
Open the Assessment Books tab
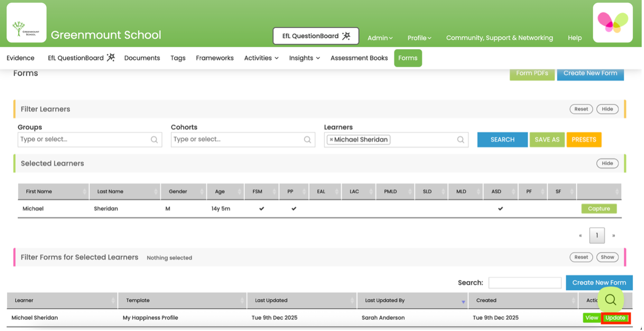360,58
